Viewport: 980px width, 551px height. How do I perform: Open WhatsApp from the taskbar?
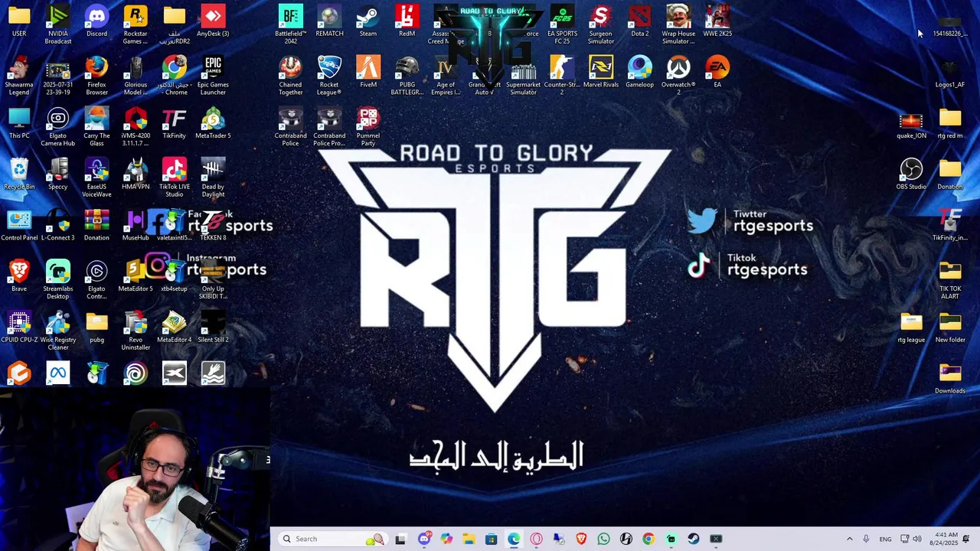[x=603, y=539]
